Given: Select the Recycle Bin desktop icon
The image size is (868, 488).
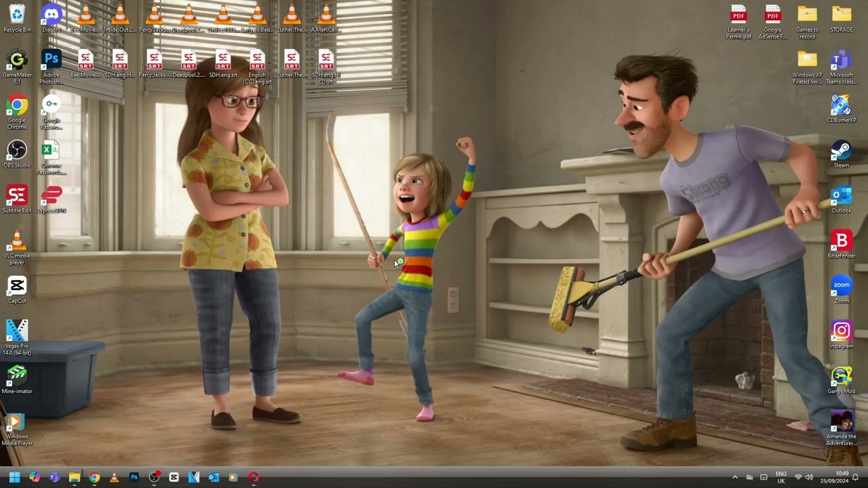Looking at the screenshot, I should pos(17,18).
